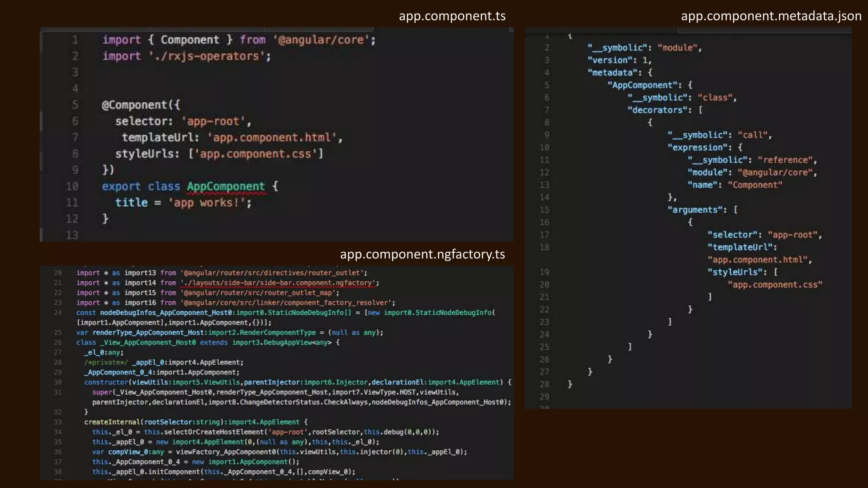
Task: Click the "templateUrl" key on JSON line 18
Action: [740, 247]
